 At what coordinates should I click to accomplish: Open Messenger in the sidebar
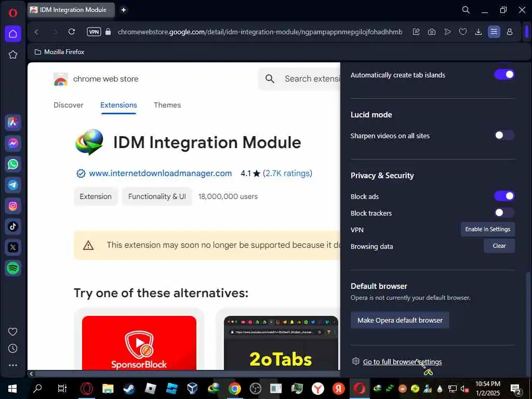[x=13, y=143]
